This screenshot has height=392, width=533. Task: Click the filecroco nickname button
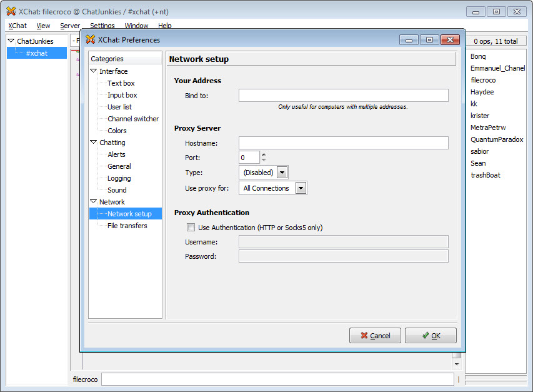(86, 379)
